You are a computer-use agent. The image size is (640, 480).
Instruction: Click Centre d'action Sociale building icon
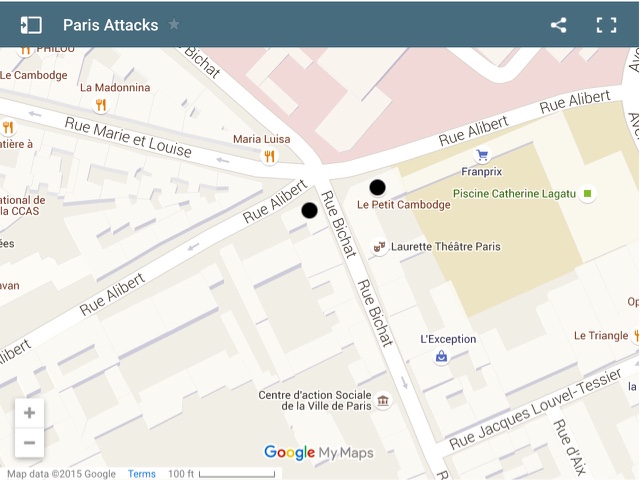pos(383,400)
